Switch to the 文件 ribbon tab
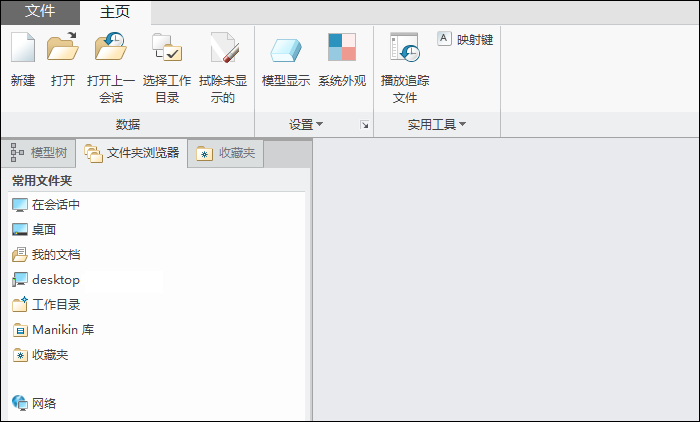 (x=40, y=11)
